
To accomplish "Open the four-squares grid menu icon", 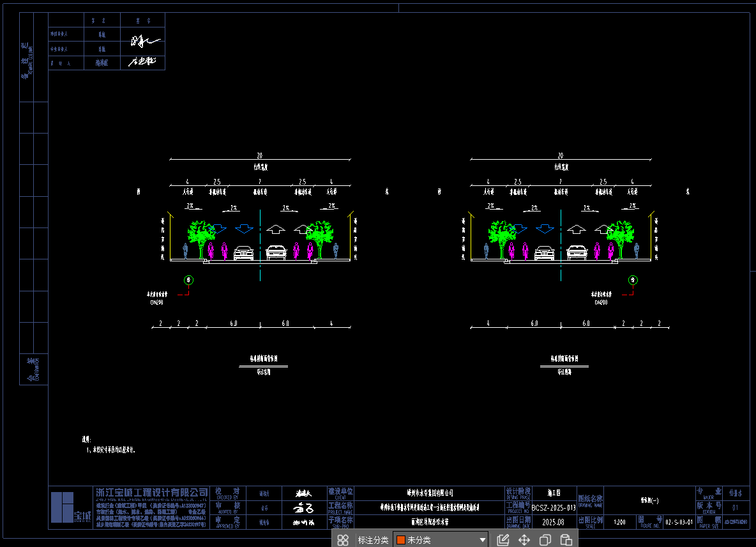I will click(343, 540).
